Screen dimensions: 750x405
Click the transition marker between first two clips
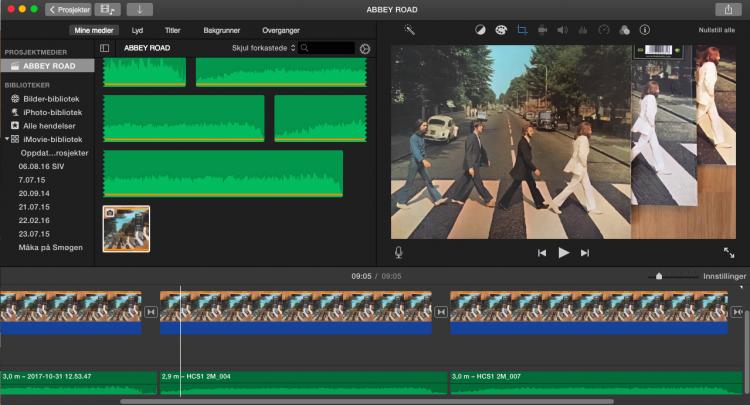click(151, 312)
